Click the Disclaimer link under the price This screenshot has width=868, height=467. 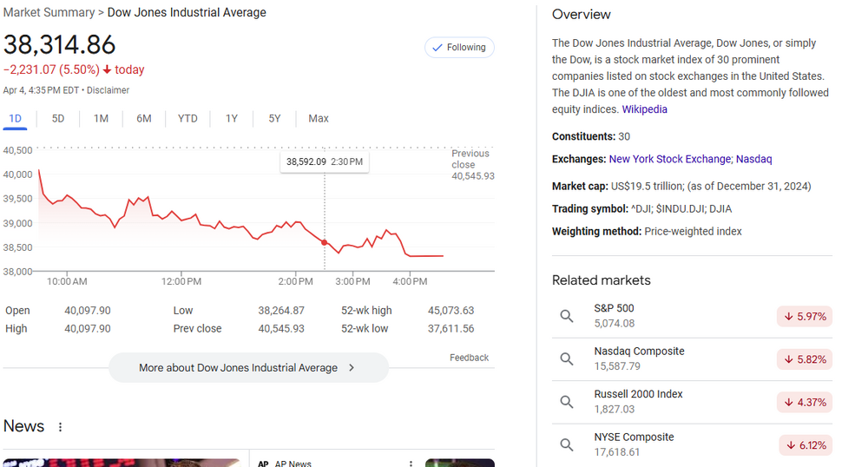point(108,90)
